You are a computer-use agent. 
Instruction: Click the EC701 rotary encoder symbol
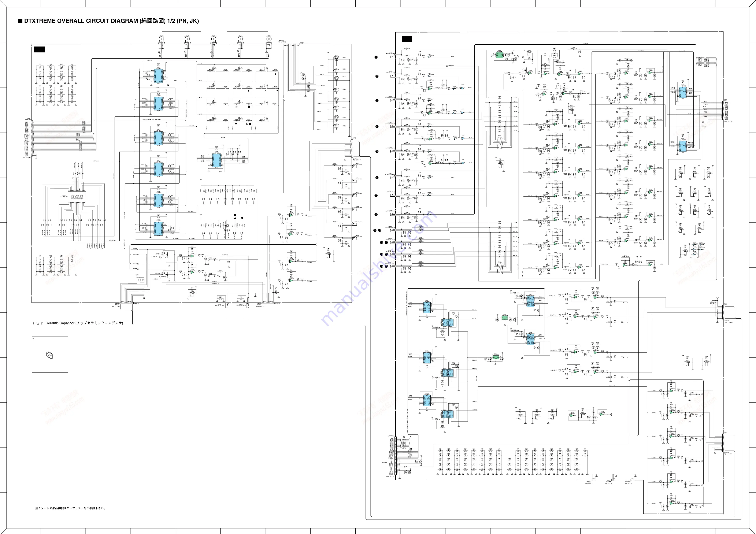(x=161, y=39)
